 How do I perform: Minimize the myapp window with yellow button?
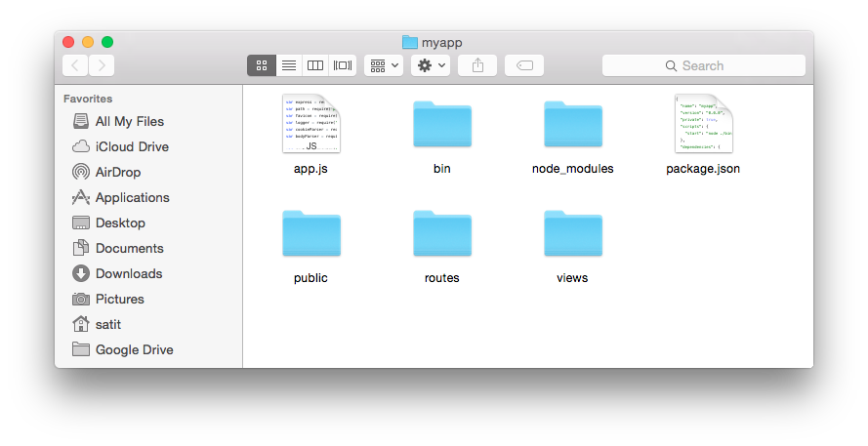pos(88,42)
